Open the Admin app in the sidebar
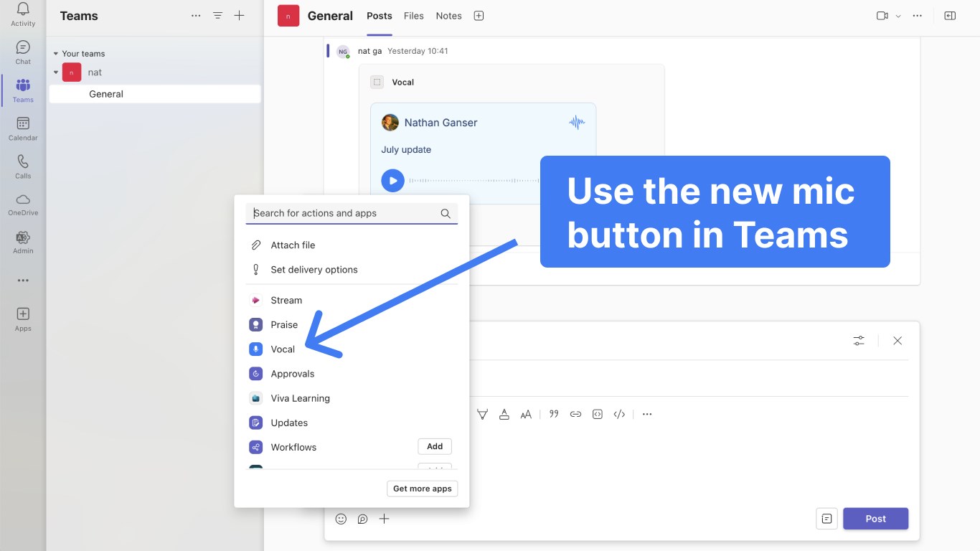The image size is (980, 551). pos(23,242)
